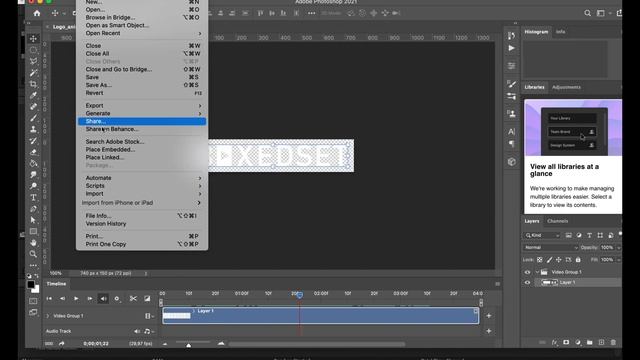Screen dimensions: 640x360
Task: Toggle timeline audio playback speaker button
Action: click(103, 299)
